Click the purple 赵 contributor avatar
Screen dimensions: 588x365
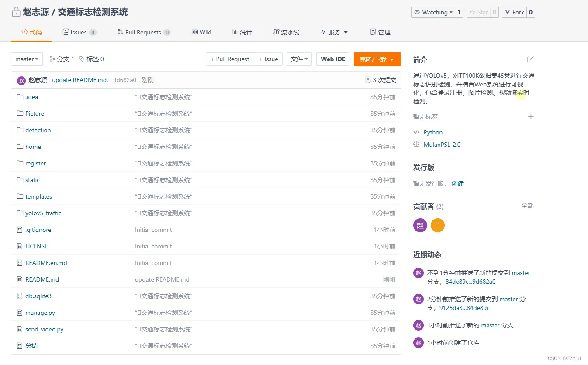(x=420, y=225)
